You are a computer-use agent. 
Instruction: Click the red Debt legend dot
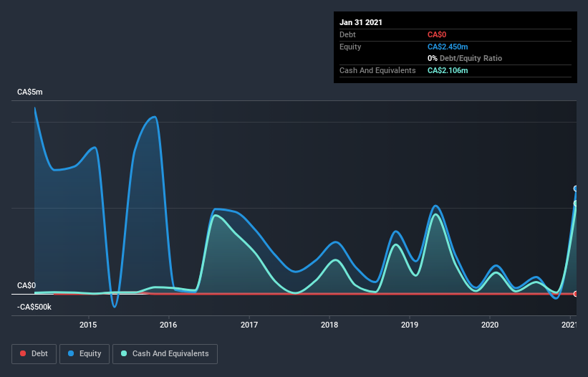[23, 353]
